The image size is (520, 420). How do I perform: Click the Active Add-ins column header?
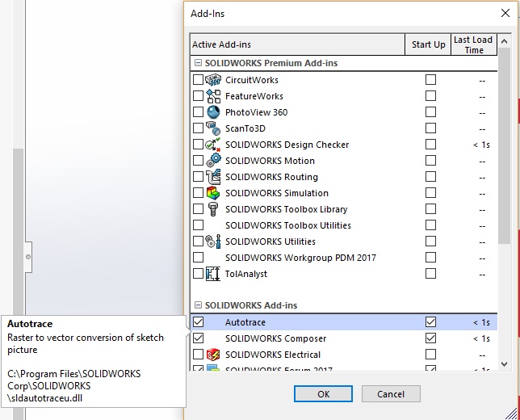pyautogui.click(x=297, y=44)
